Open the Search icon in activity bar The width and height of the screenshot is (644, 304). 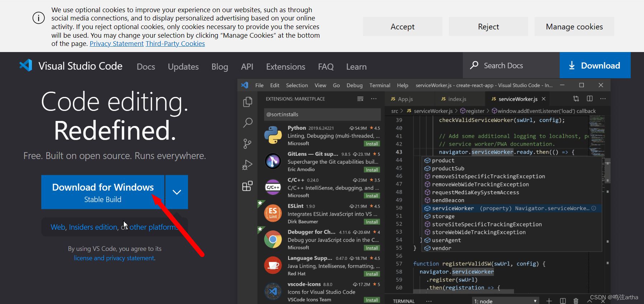pos(248,123)
